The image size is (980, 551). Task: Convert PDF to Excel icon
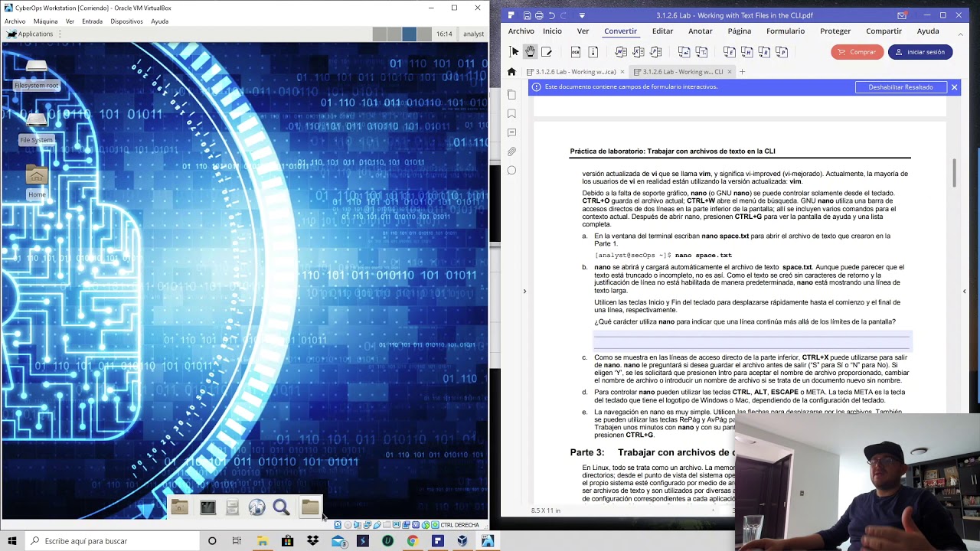(x=639, y=51)
